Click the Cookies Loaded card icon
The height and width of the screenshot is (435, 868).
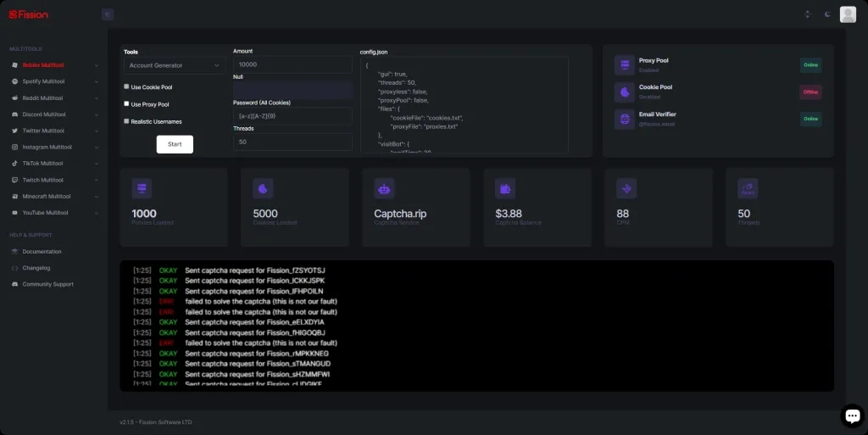click(263, 188)
